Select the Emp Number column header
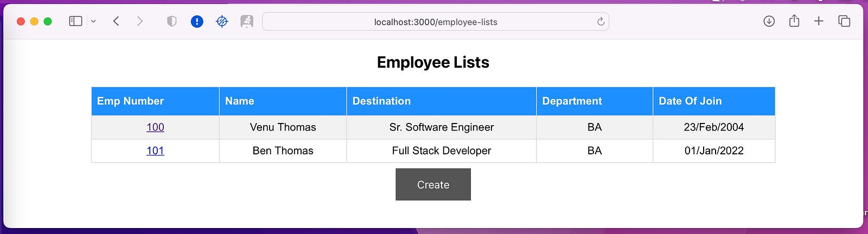Viewport: 868px width, 234px height. [155, 101]
